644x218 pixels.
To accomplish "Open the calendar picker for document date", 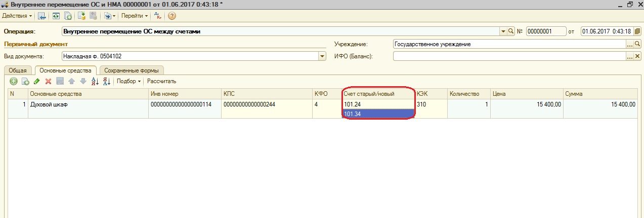I will [637, 31].
